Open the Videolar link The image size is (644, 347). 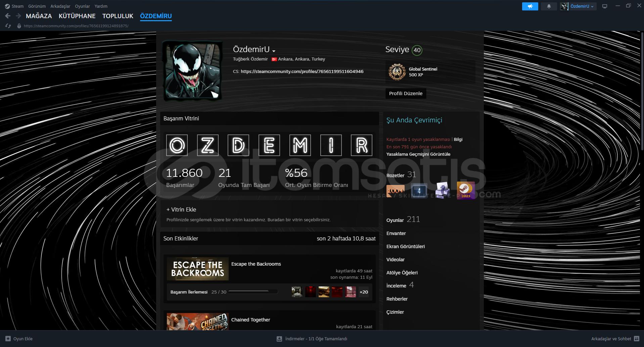[x=396, y=260]
